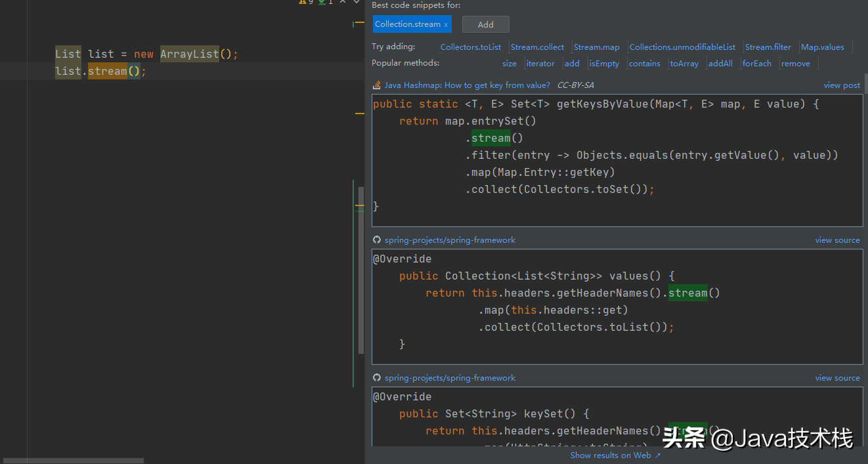Click the 'List list = new ArrayList();' editor line
Screen dimensions: 868x464
(146, 54)
